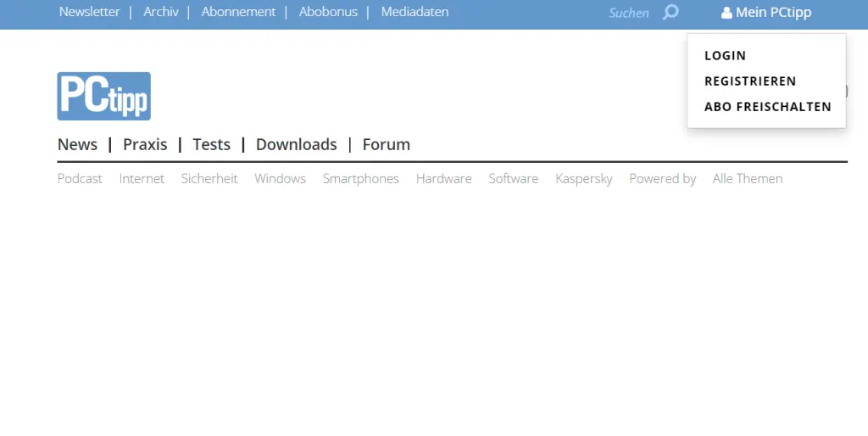Click into the Suchen search field
This screenshot has width=868, height=436.
pos(628,13)
